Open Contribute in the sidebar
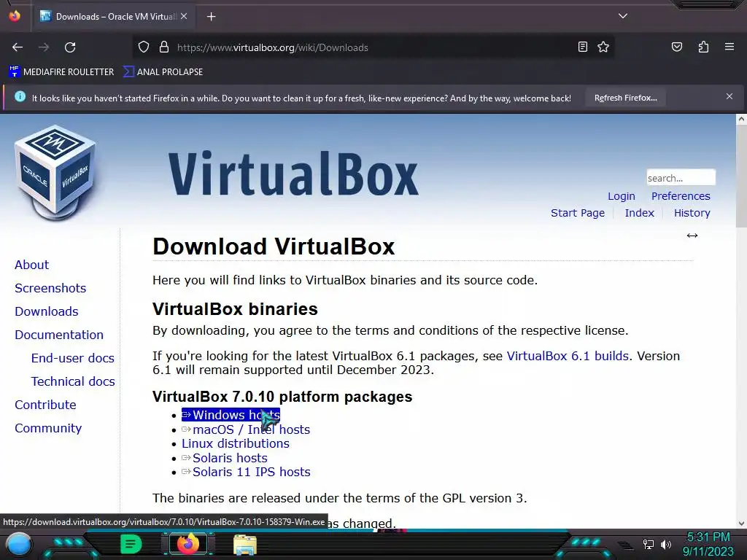Viewport: 747px width, 560px height. (45, 405)
